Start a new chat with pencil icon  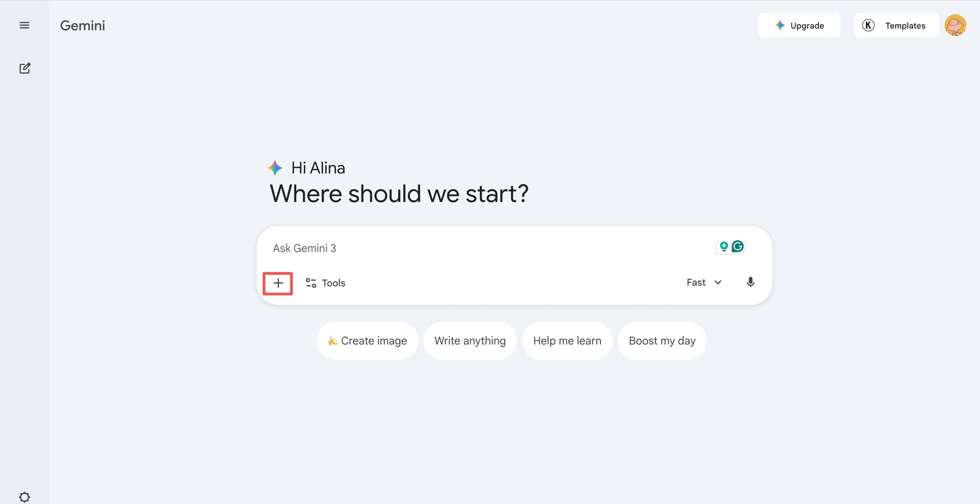[x=24, y=68]
